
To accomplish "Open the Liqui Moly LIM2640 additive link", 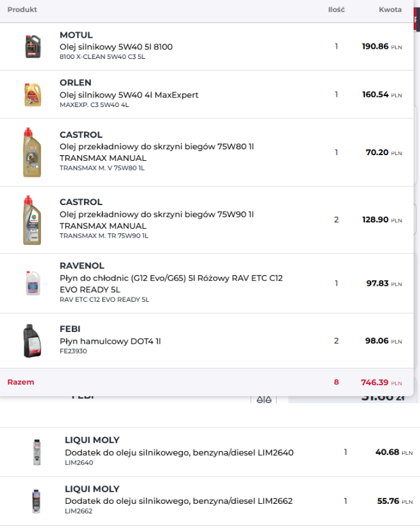I will pos(179,453).
